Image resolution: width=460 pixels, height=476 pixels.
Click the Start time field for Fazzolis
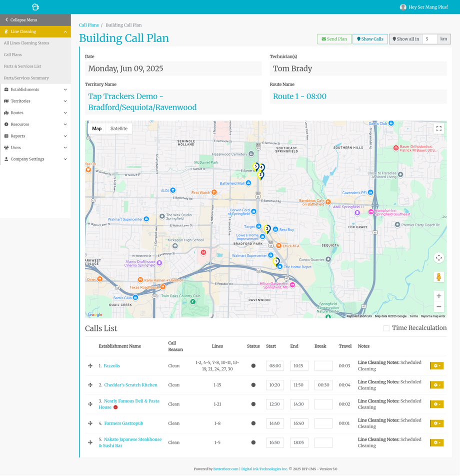tap(275, 366)
